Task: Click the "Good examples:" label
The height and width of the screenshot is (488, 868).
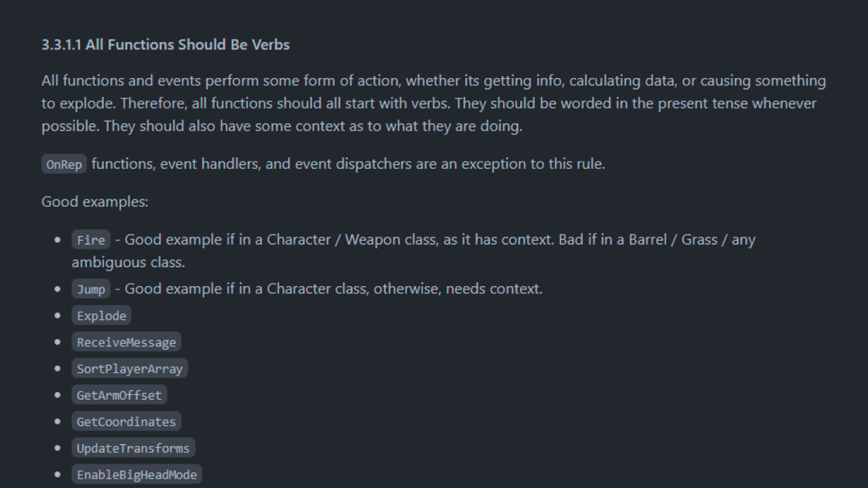Action: click(95, 202)
